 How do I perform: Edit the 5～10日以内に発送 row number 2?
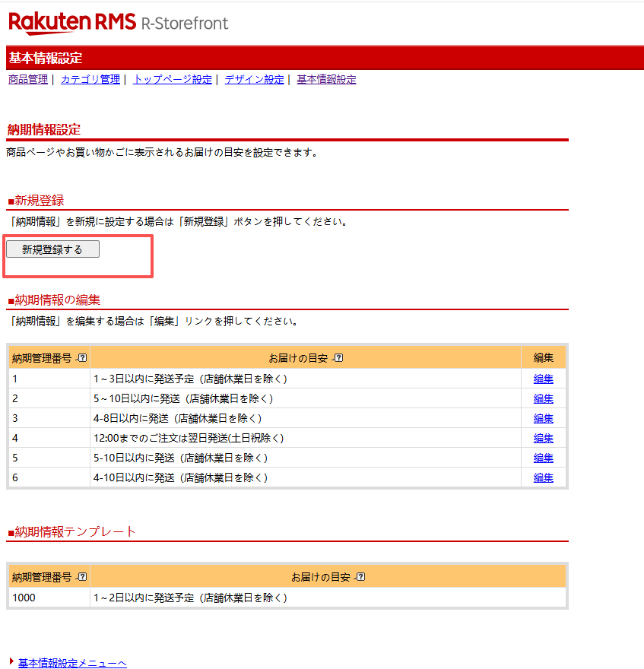point(544,398)
